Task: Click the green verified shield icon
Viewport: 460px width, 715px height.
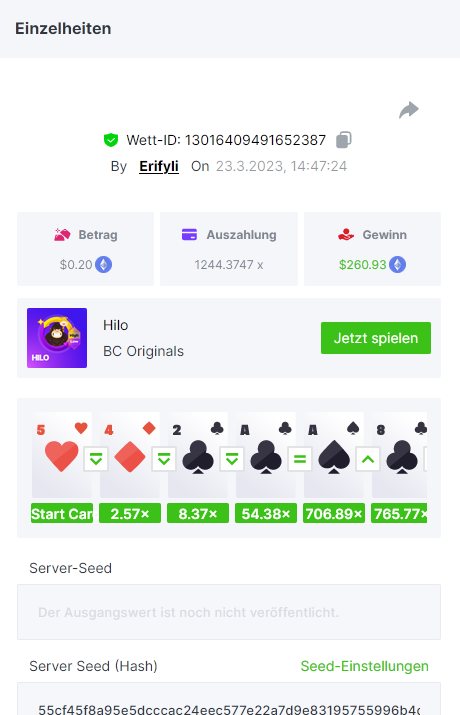Action: point(111,140)
